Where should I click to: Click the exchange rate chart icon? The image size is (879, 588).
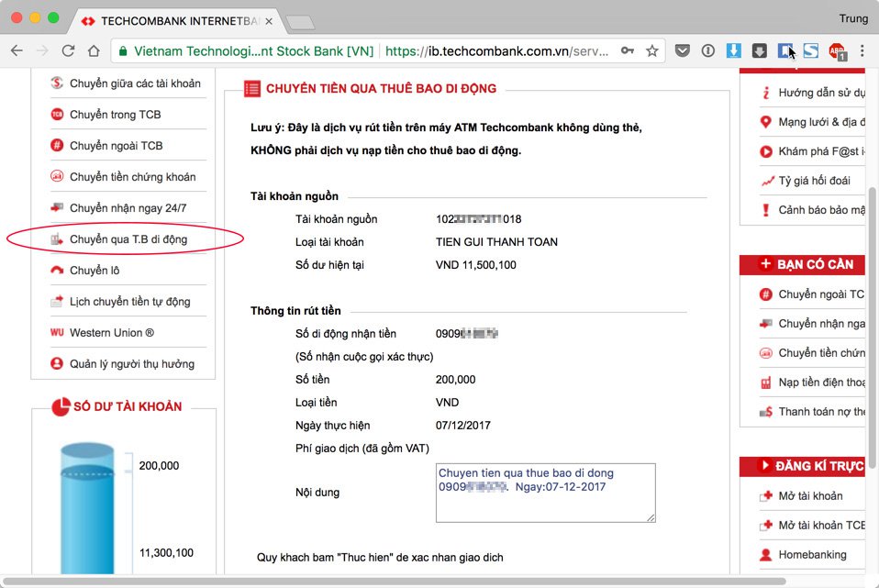point(766,181)
